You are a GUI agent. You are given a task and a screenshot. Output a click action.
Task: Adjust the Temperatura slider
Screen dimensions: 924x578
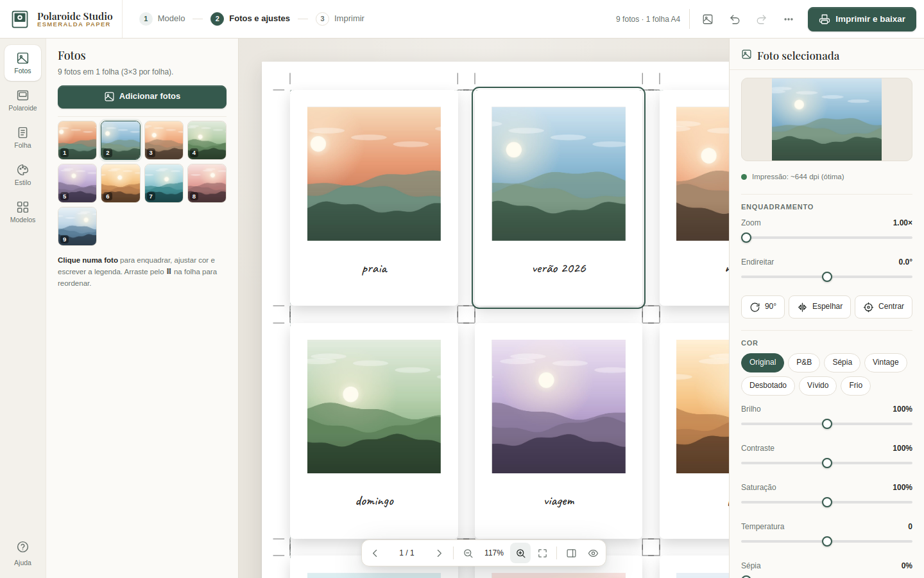pyautogui.click(x=826, y=541)
